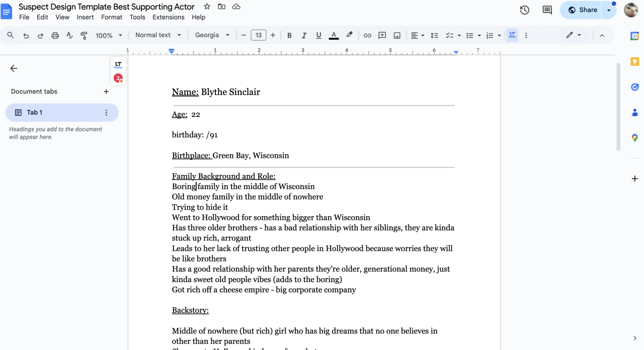This screenshot has height=350, width=644.
Task: Toggle bold formatting
Action: [289, 35]
